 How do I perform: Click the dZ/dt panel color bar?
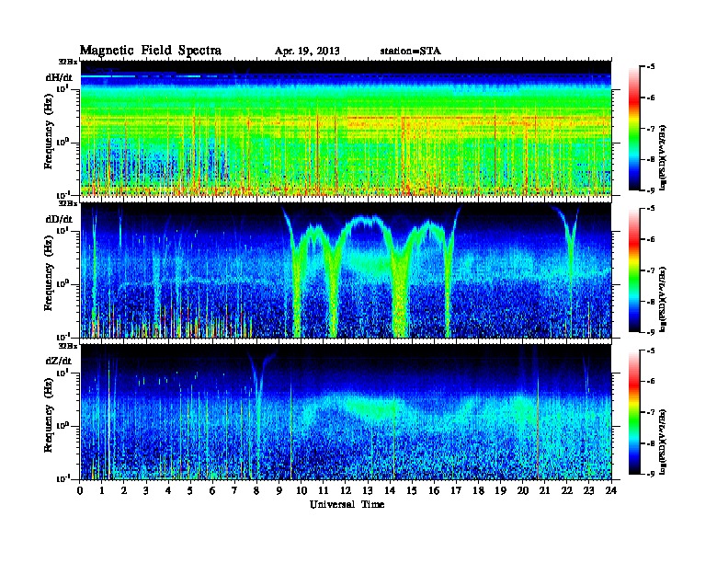click(x=634, y=412)
